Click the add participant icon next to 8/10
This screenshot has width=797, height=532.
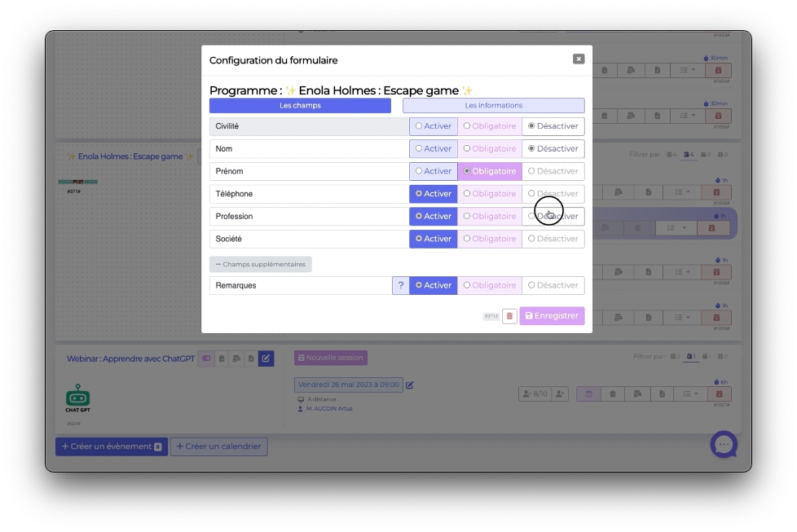[560, 394]
